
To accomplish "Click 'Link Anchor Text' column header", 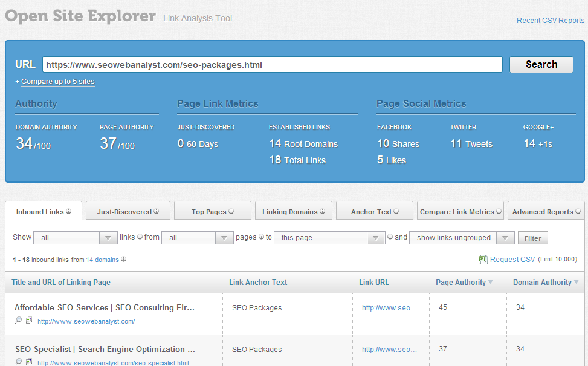I will coord(258,283).
